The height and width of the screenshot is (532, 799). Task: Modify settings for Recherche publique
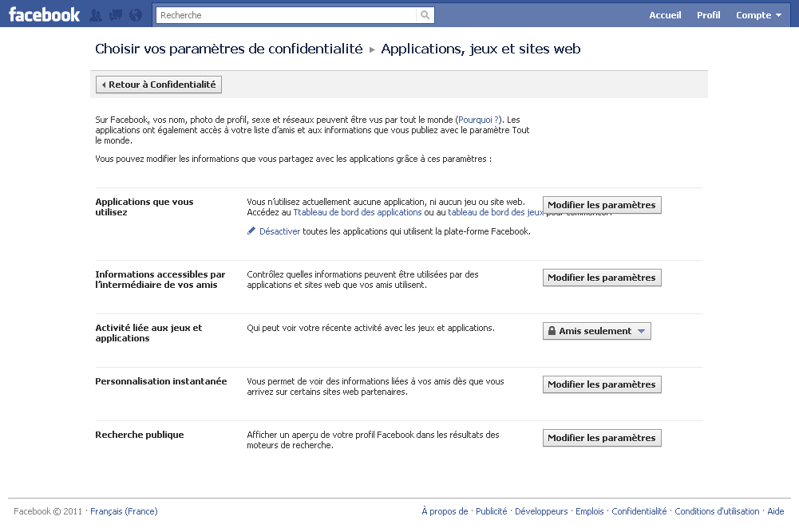click(602, 438)
